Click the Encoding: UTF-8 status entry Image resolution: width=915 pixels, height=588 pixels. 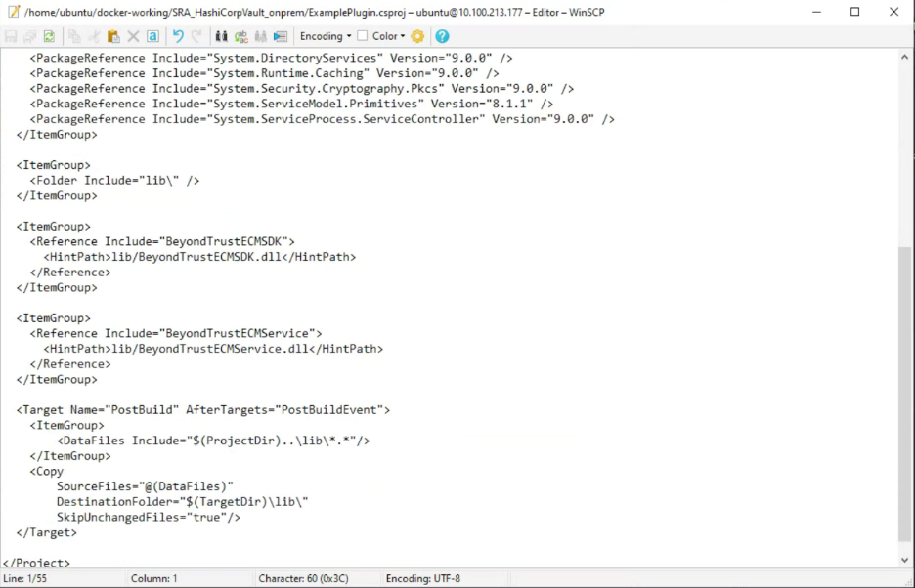point(423,578)
